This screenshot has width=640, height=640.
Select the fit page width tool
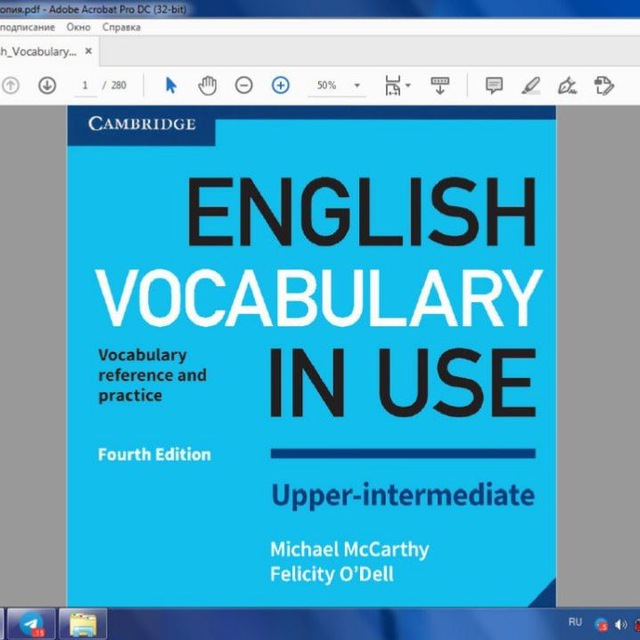(393, 86)
